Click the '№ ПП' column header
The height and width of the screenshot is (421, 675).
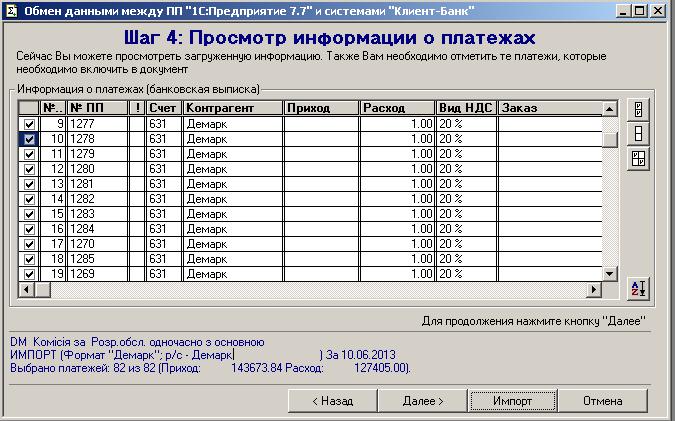pos(98,108)
